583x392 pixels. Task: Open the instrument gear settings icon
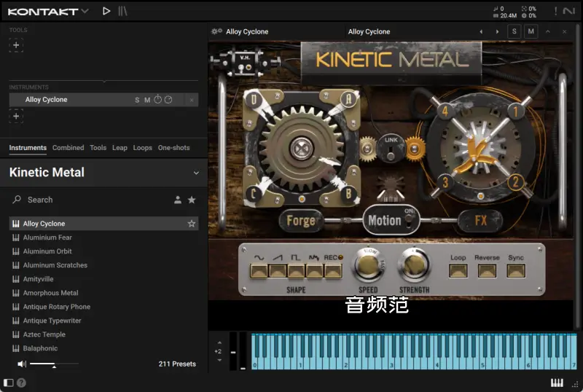[x=216, y=31]
